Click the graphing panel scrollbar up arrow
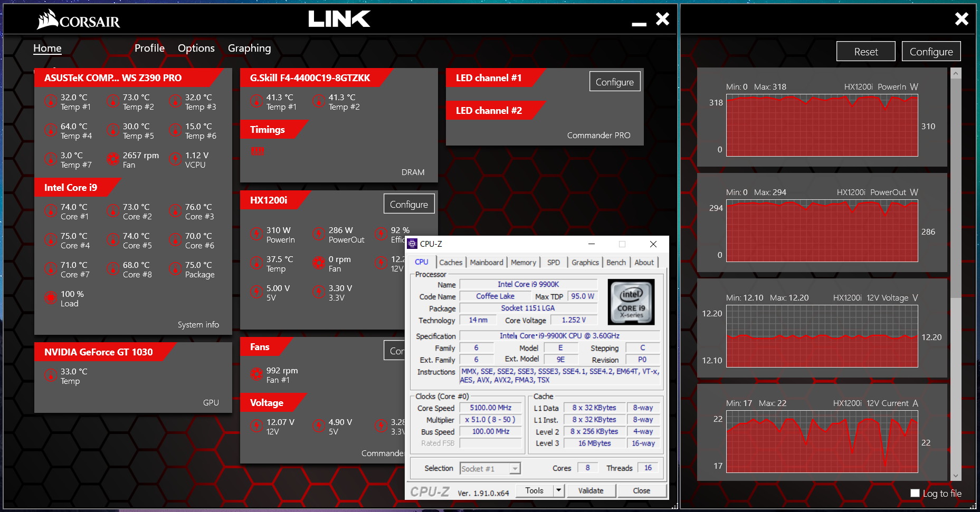The image size is (980, 512). pyautogui.click(x=956, y=74)
